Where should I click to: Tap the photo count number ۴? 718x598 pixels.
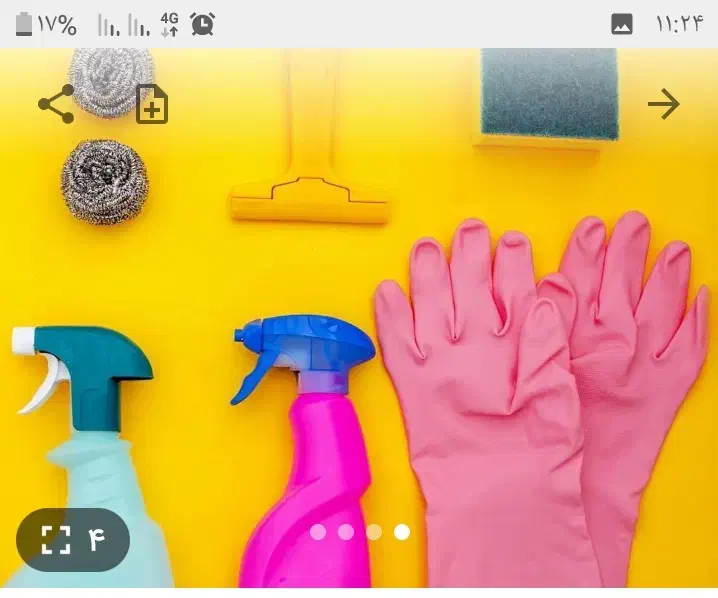coord(96,540)
